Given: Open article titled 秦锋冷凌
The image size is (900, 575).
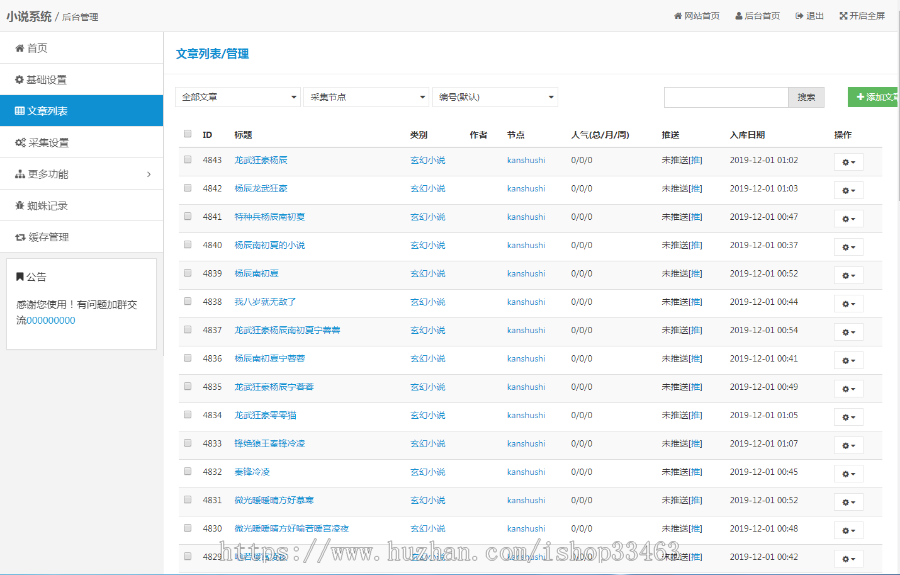Looking at the screenshot, I should pos(252,472).
